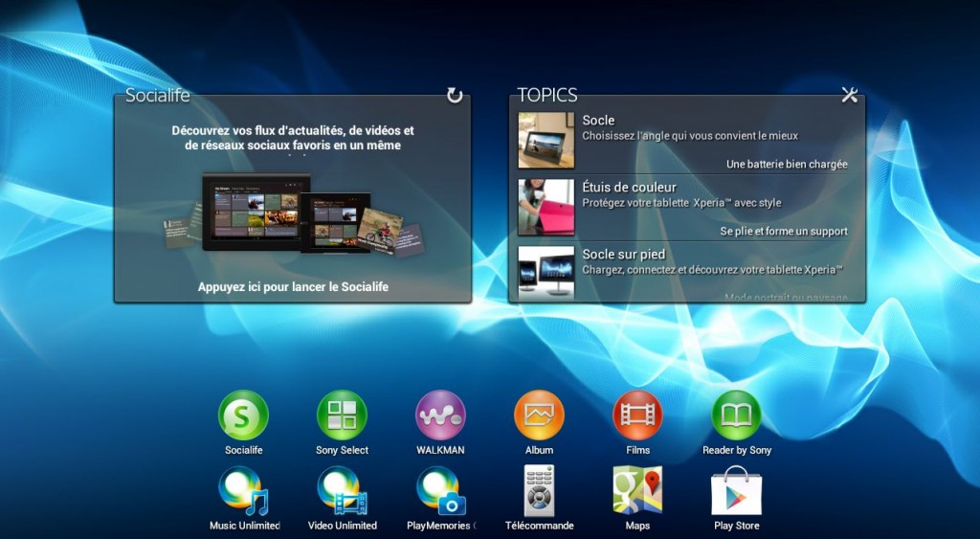The height and width of the screenshot is (539, 980).
Task: Open the Album app
Action: coord(539,415)
